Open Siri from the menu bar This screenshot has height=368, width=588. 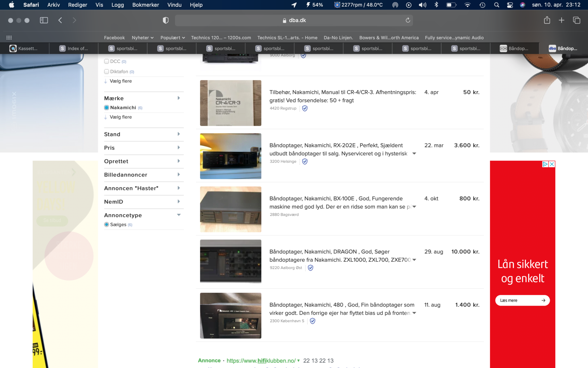pos(523,5)
